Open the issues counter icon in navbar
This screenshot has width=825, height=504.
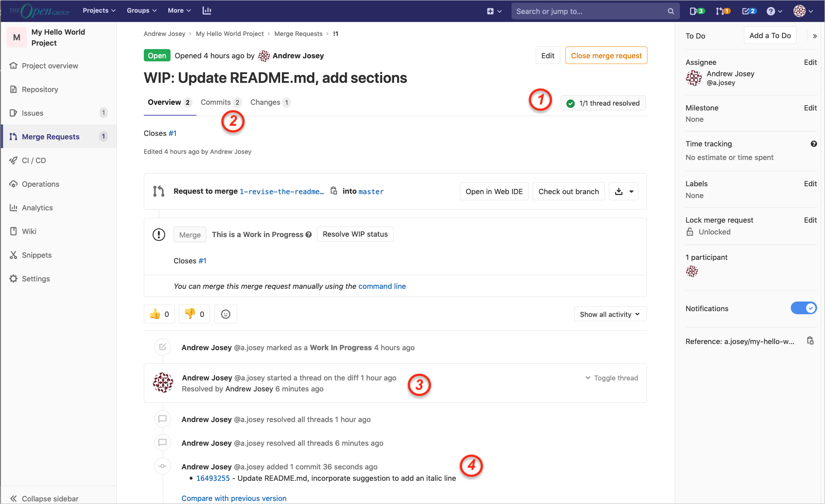pos(697,11)
